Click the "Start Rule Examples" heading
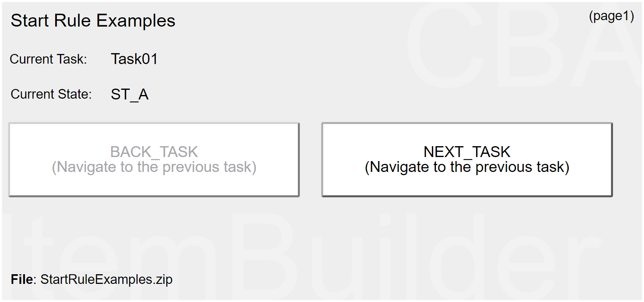This screenshot has height=302, width=644. pyautogui.click(x=93, y=21)
